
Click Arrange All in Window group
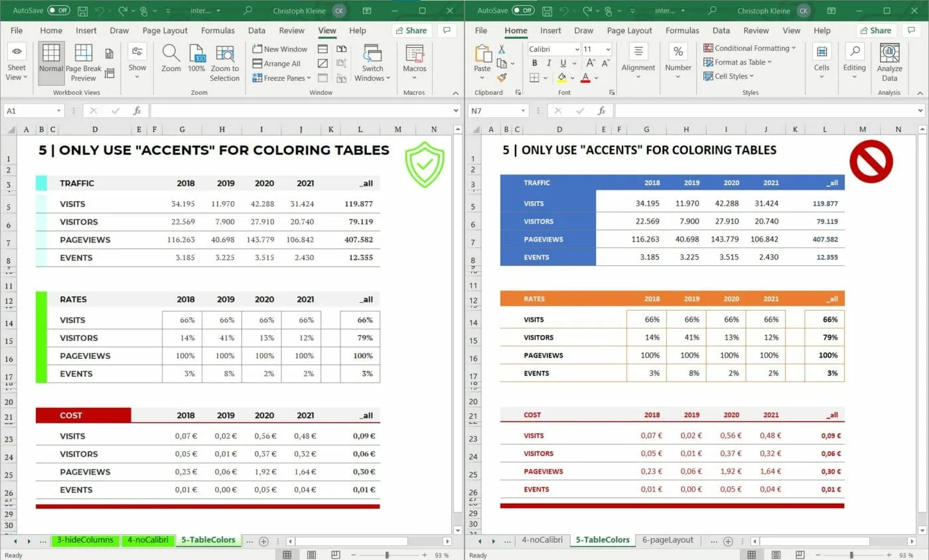[279, 63]
